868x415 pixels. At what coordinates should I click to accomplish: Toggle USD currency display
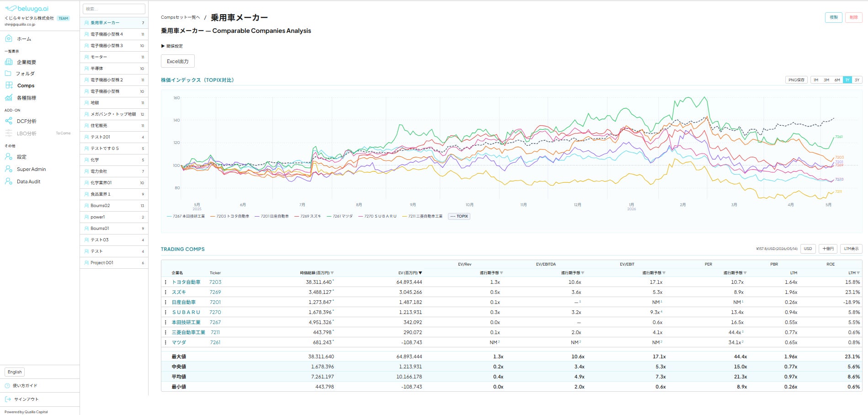[808, 249]
